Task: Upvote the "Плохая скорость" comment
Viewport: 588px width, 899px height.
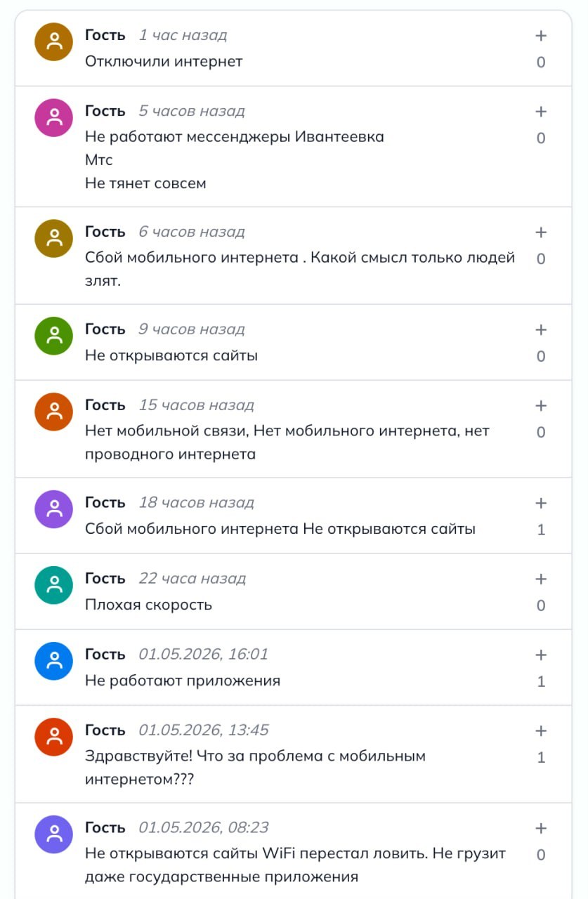Action: (541, 579)
